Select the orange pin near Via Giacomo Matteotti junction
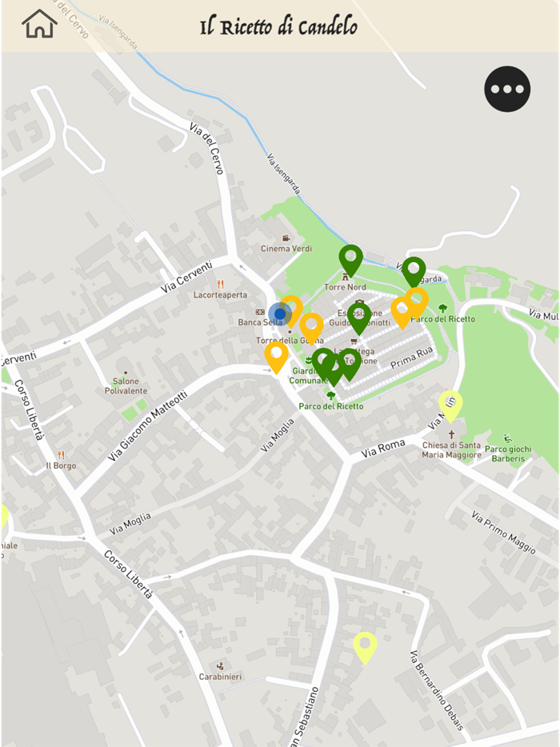The image size is (560, 747). (x=277, y=358)
